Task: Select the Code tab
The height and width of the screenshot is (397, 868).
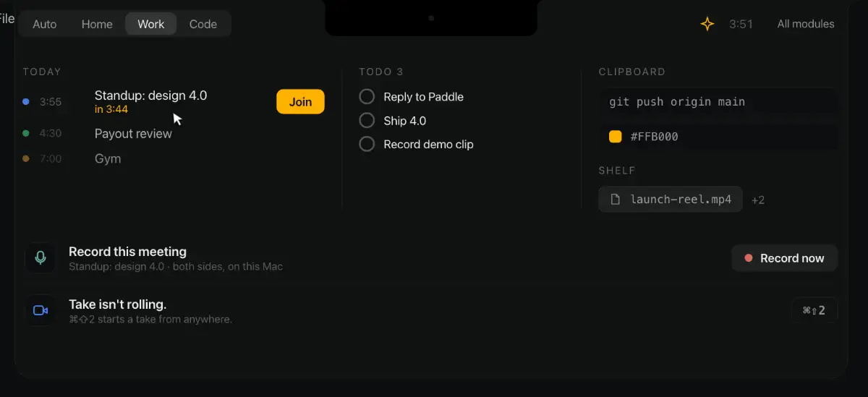Action: [x=203, y=24]
